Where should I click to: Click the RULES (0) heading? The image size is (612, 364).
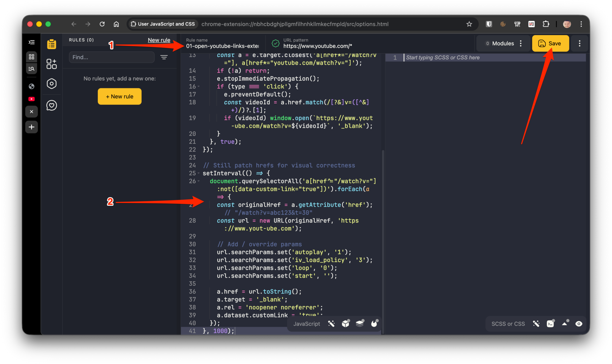click(x=81, y=40)
